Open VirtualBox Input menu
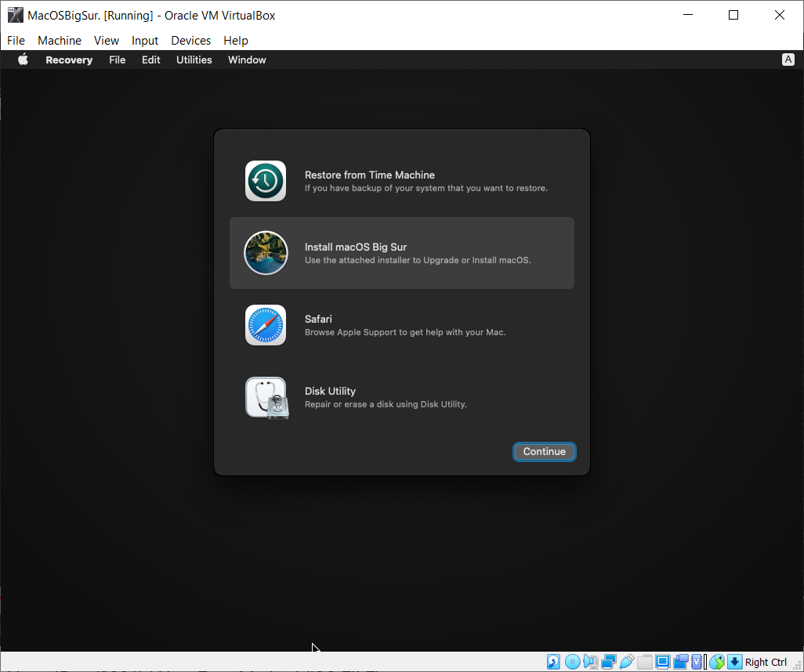The height and width of the screenshot is (672, 804). 145,41
